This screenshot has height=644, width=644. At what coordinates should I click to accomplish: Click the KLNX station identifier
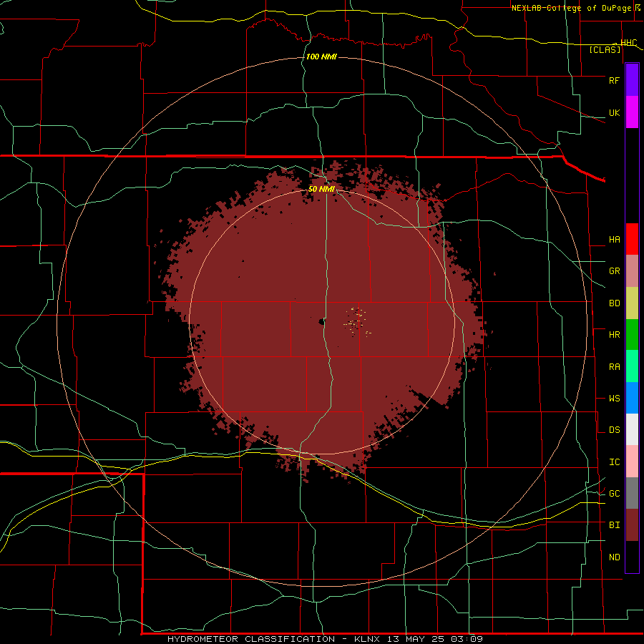[368, 639]
